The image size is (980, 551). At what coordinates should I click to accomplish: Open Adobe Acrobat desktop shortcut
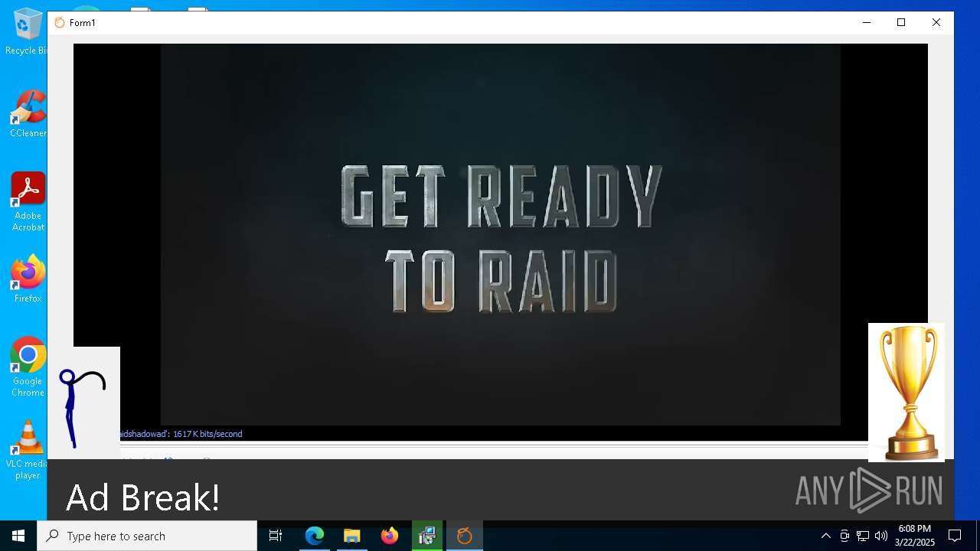tap(28, 202)
